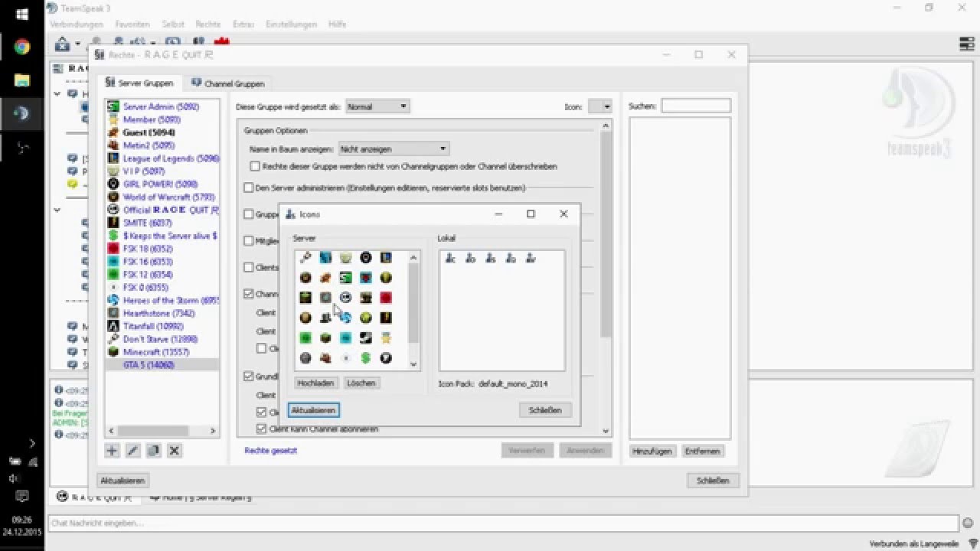Switch to the Channel Gruppen tab
The image size is (980, 551).
click(228, 83)
